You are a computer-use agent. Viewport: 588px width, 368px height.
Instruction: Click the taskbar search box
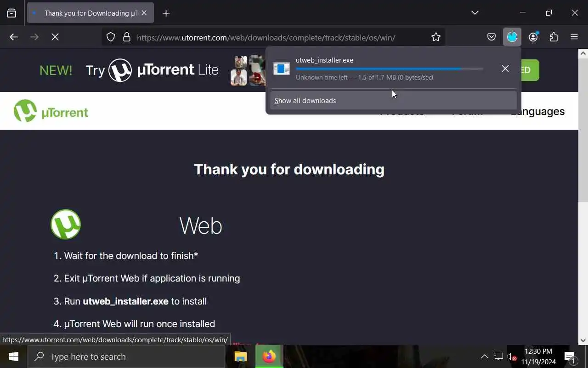pos(126,356)
